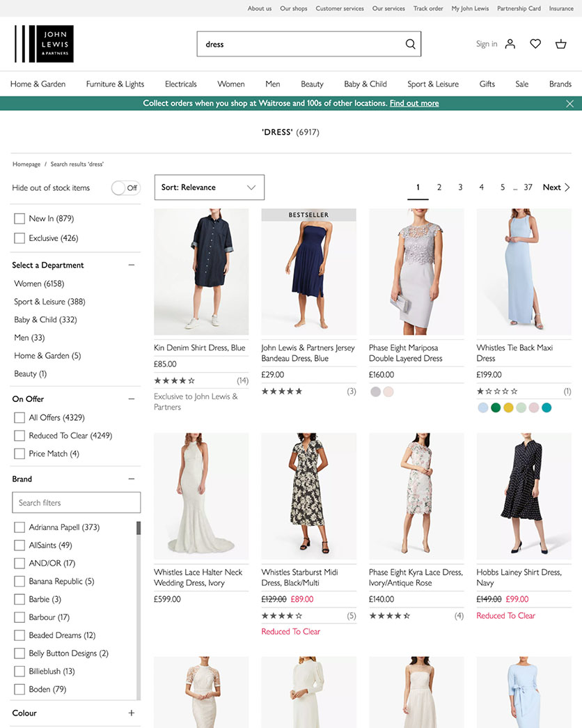Select the teal swatch on Whistles Tie Back Maxi Dress
The image size is (582, 728).
click(x=546, y=407)
